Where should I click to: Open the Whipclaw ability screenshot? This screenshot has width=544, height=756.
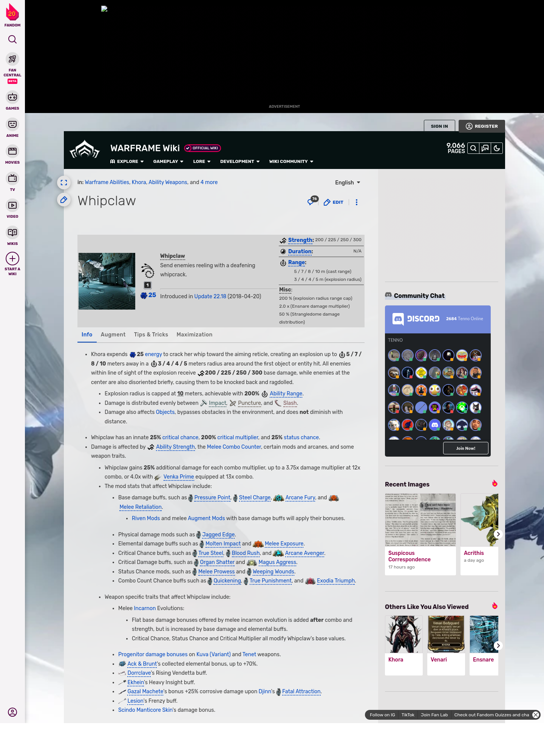(107, 281)
